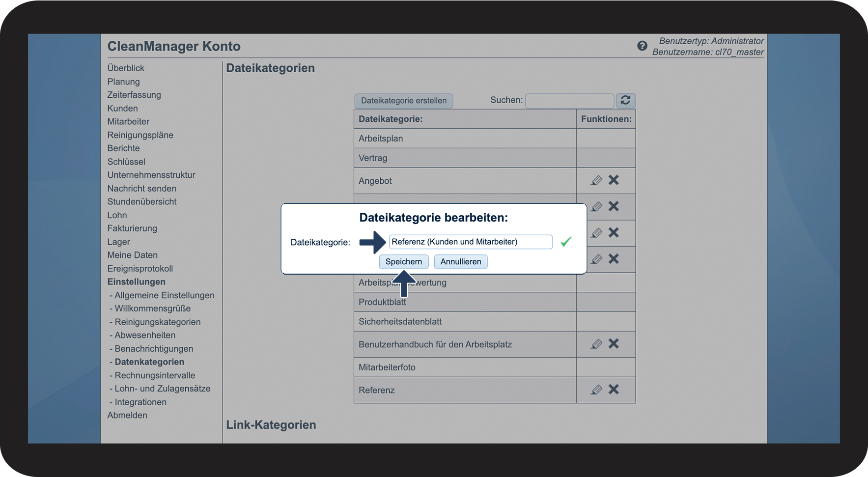Viewport: 868px width, 477px height.
Task: Go to Schlüssel section
Action: (126, 162)
